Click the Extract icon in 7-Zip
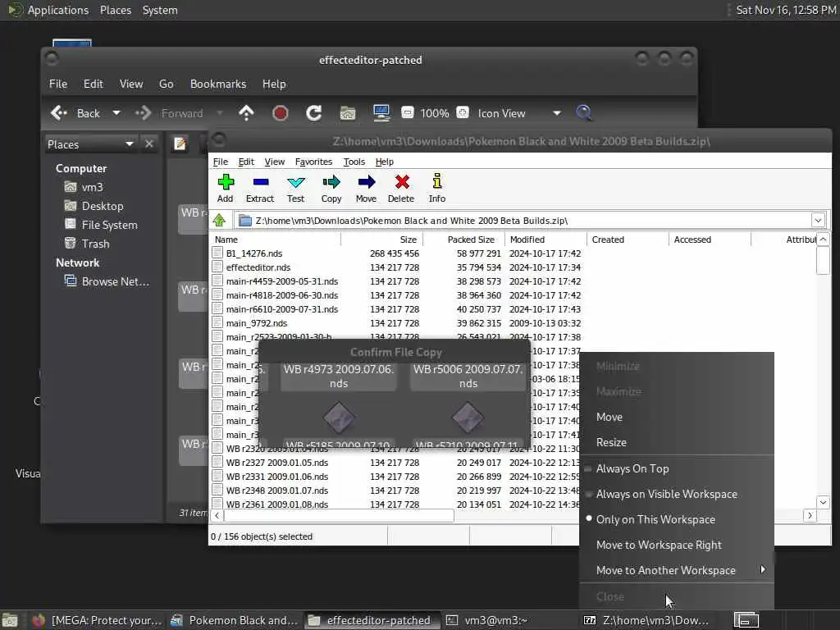Image resolution: width=840 pixels, height=630 pixels. pos(260,188)
